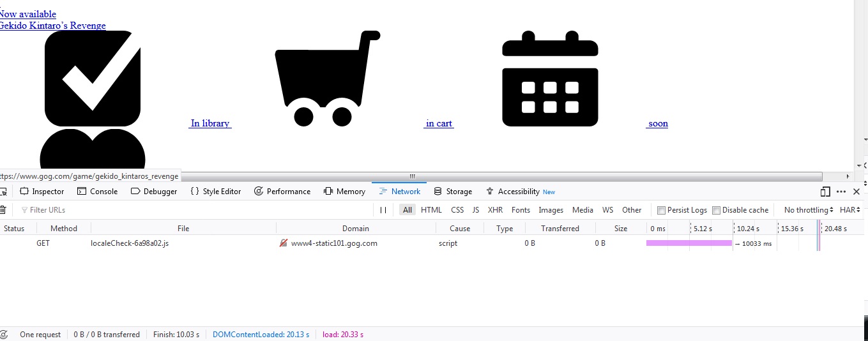The image size is (868, 341).
Task: Sort by the File column header
Action: click(183, 228)
